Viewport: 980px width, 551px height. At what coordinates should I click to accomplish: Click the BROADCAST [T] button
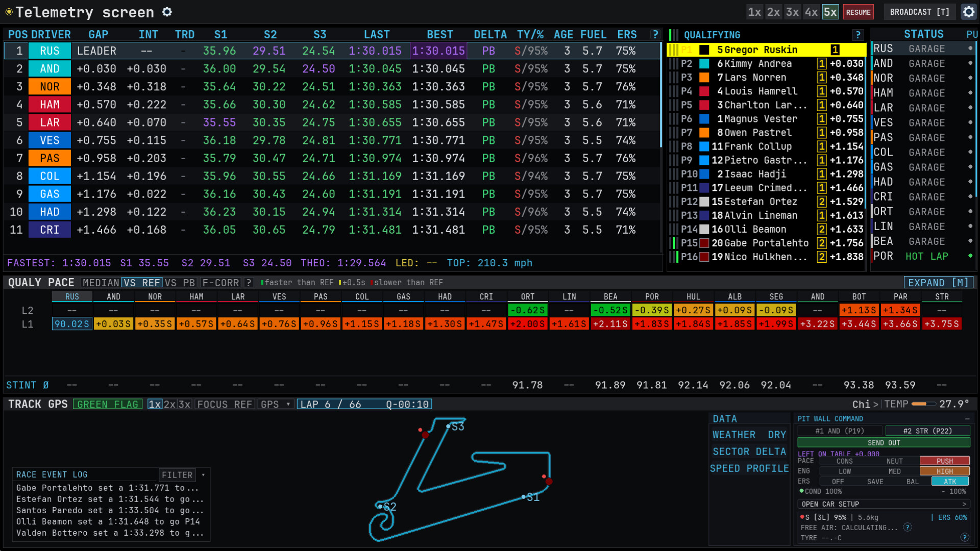tap(920, 12)
